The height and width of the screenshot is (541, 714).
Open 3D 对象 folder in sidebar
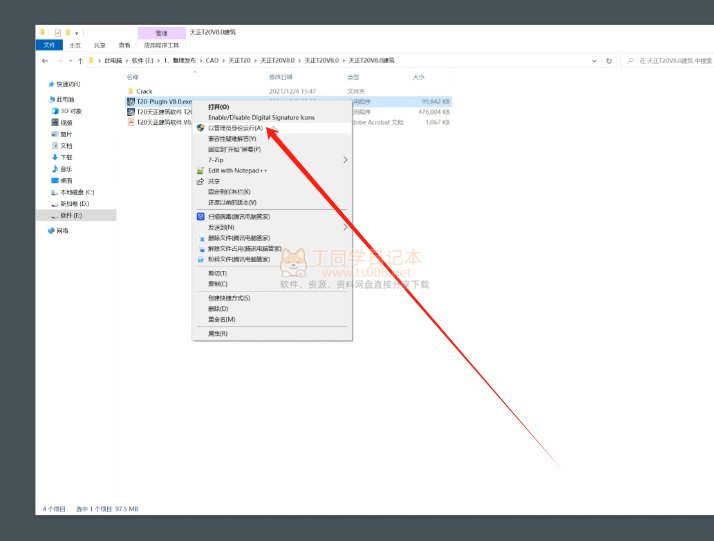click(x=71, y=111)
